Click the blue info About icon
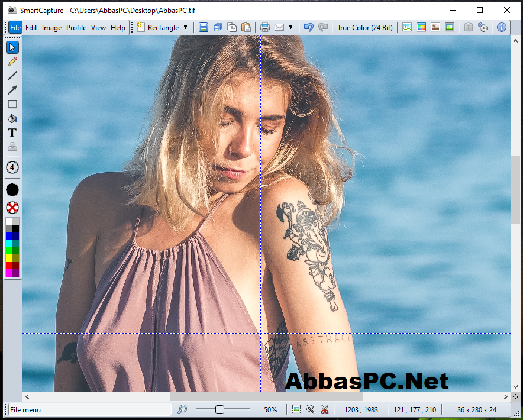The height and width of the screenshot is (420, 523). (x=501, y=27)
